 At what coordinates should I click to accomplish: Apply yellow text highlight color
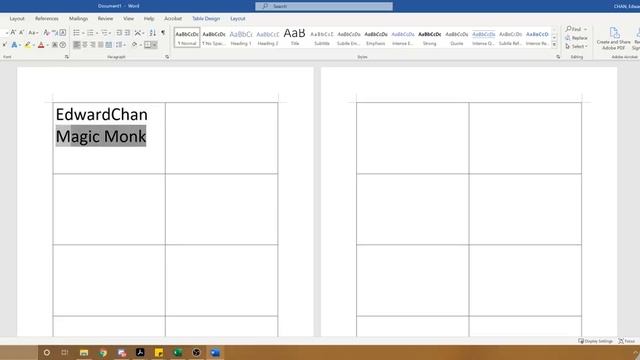27,45
